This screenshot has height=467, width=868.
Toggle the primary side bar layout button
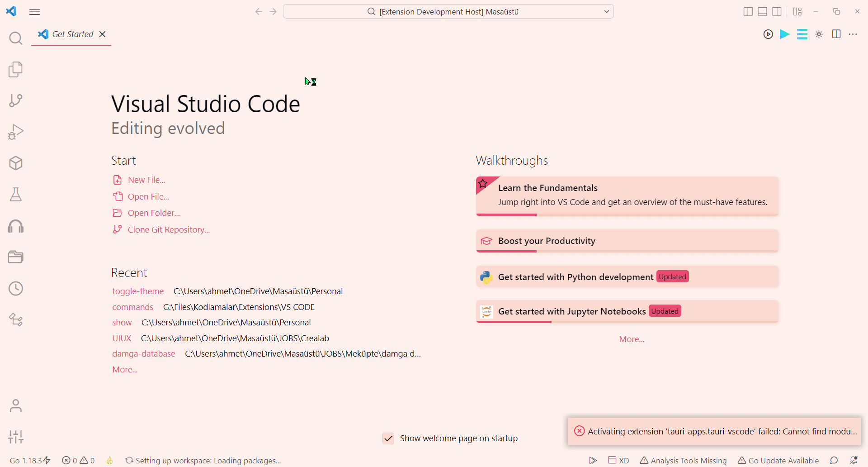pos(748,12)
